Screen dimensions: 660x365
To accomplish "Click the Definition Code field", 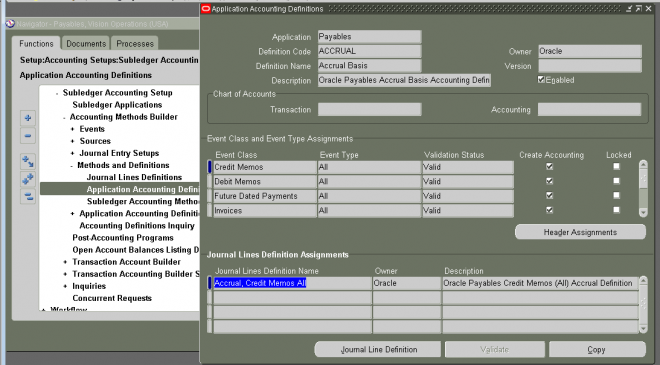I will pos(369,51).
